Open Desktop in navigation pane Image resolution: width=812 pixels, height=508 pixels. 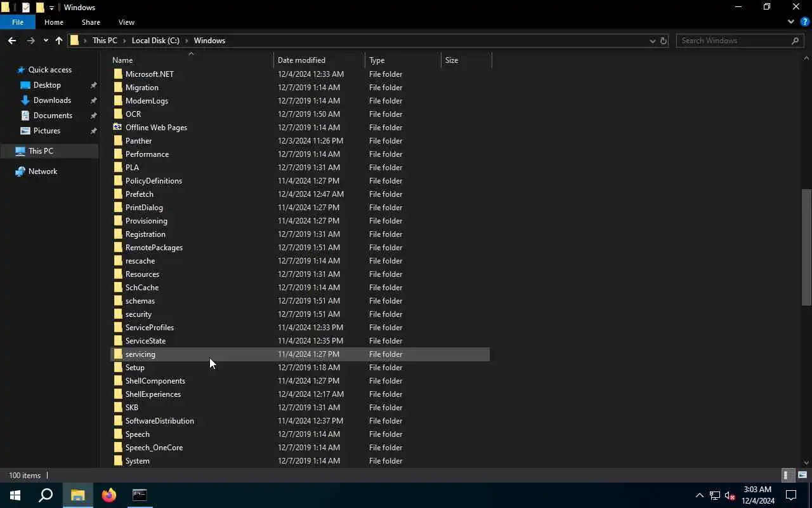47,85
